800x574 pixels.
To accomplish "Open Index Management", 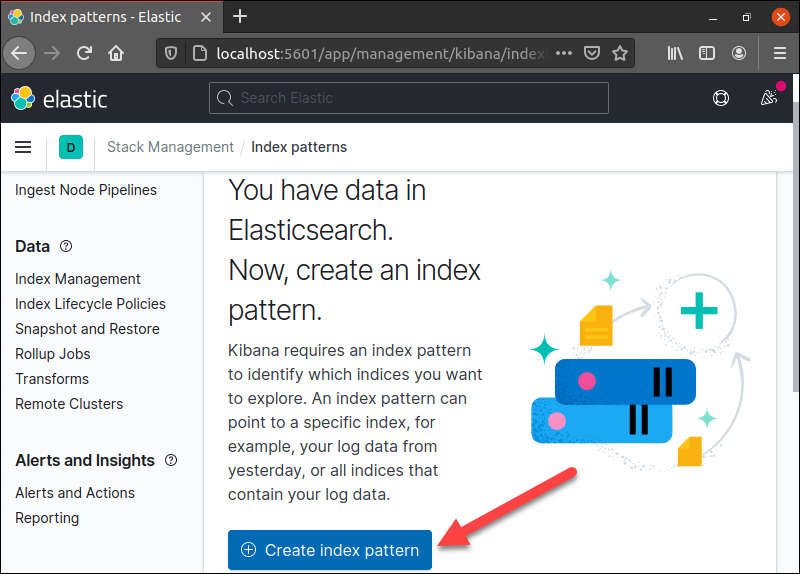I will pyautogui.click(x=78, y=279).
